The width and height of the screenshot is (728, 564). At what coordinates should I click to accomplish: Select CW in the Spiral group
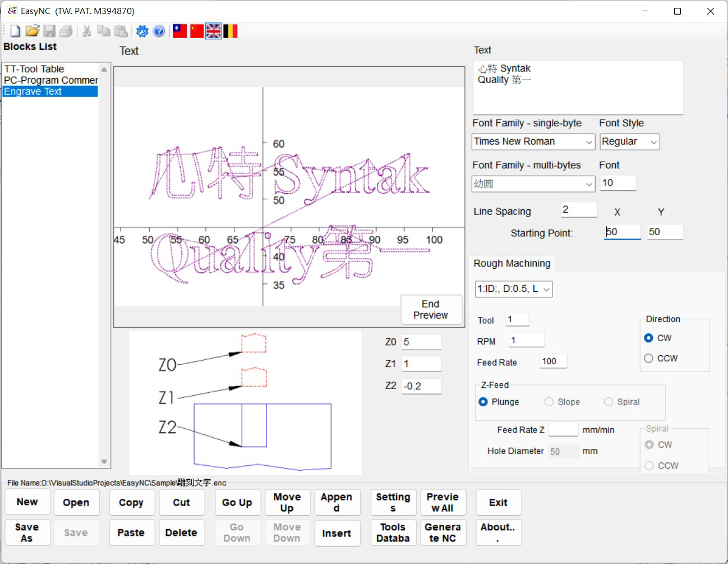(658, 444)
